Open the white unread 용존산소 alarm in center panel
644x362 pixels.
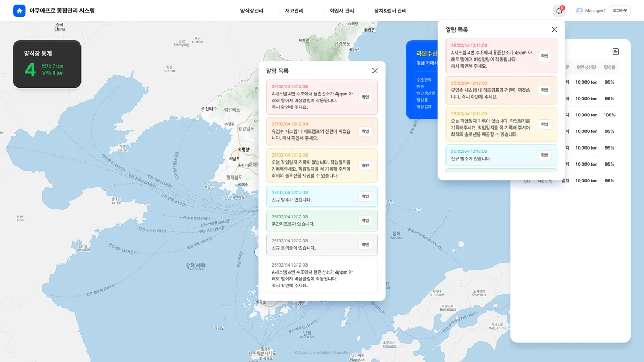click(x=322, y=275)
